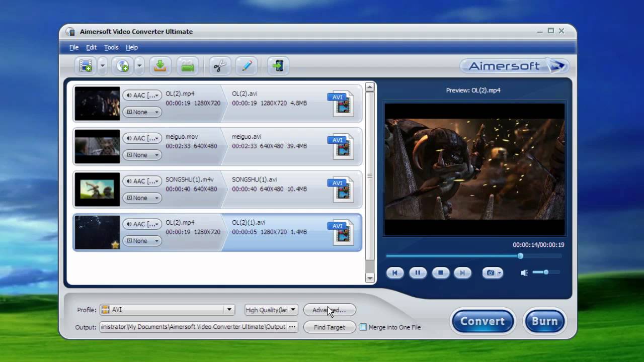644x362 pixels.
Task: Click the starred thumbnail in selected row
Action: point(97,232)
